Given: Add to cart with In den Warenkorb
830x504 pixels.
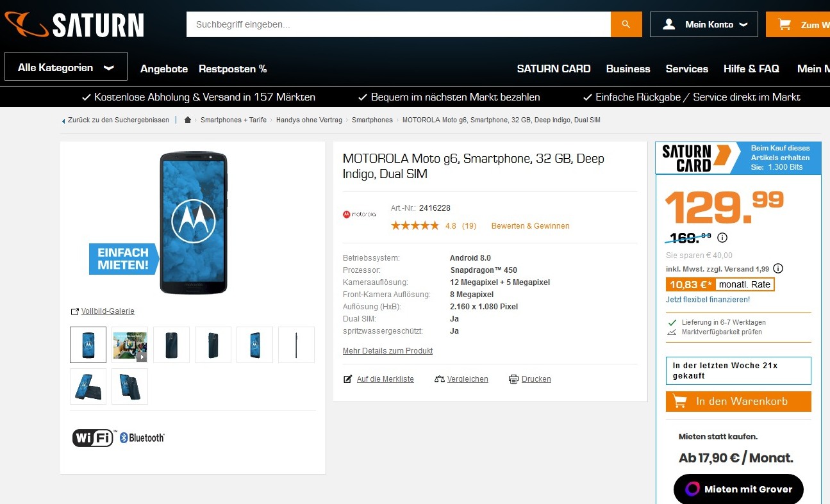Looking at the screenshot, I should point(738,402).
